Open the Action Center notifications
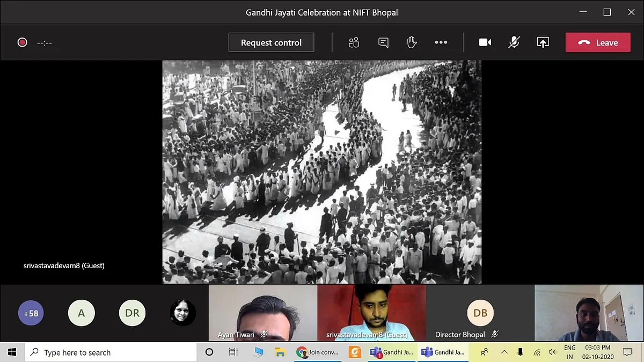 [627, 352]
